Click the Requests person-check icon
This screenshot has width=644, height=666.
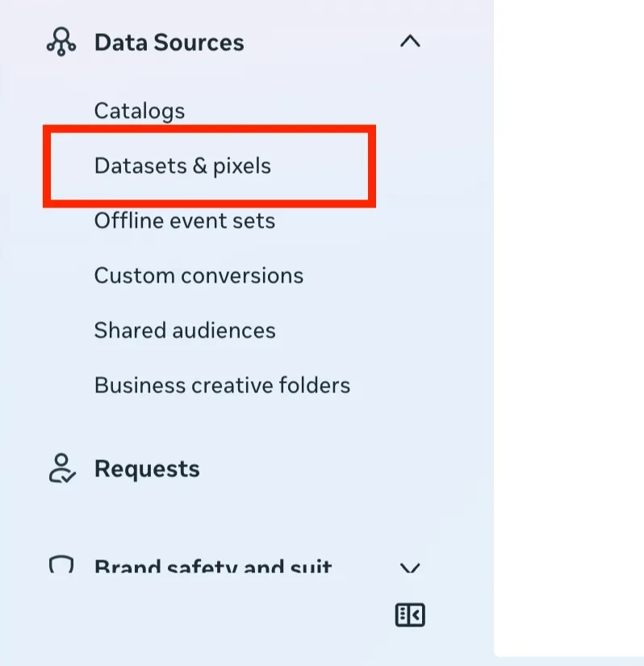point(62,468)
